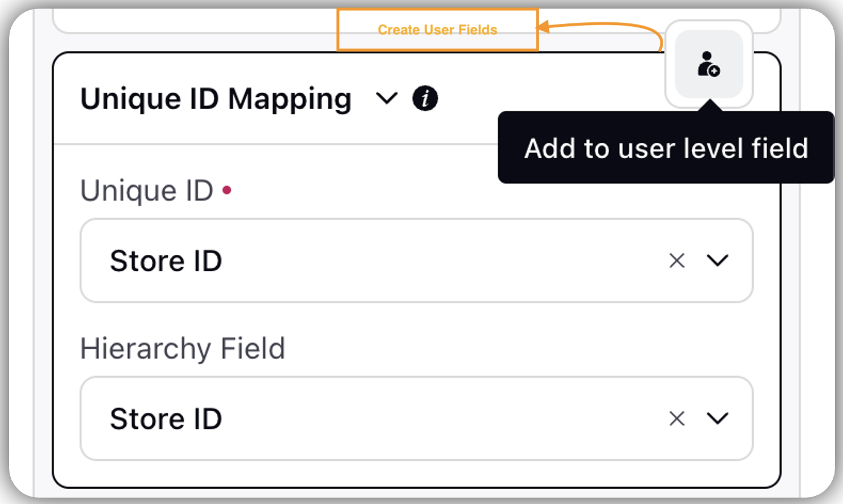Select the Unique ID Store ID combo box
843x504 pixels.
pyautogui.click(x=416, y=261)
